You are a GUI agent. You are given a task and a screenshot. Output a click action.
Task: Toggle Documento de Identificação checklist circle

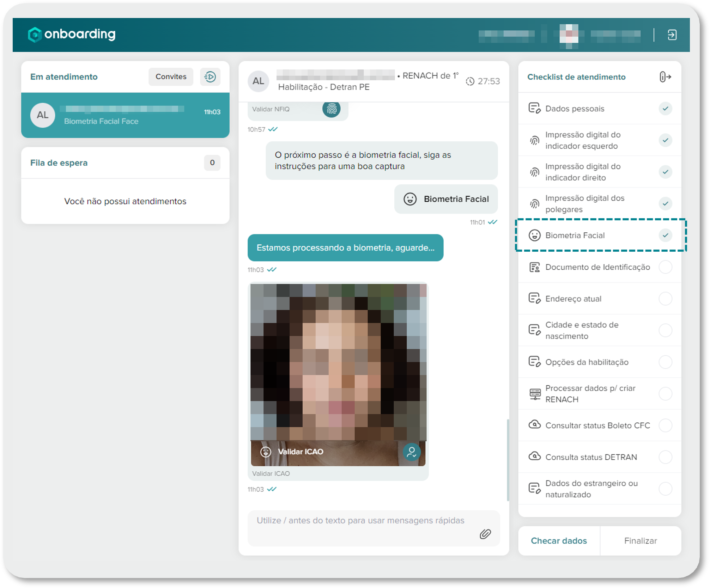click(665, 267)
